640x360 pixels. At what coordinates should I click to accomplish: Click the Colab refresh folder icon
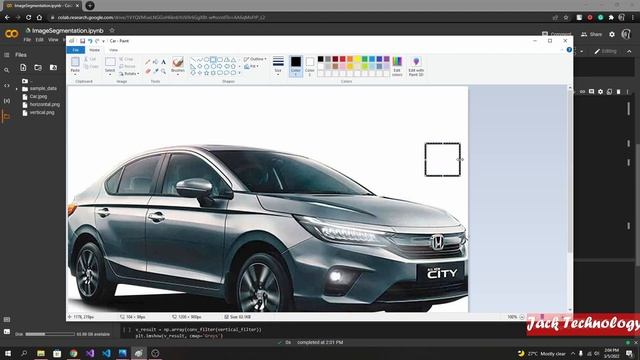[x=38, y=68]
